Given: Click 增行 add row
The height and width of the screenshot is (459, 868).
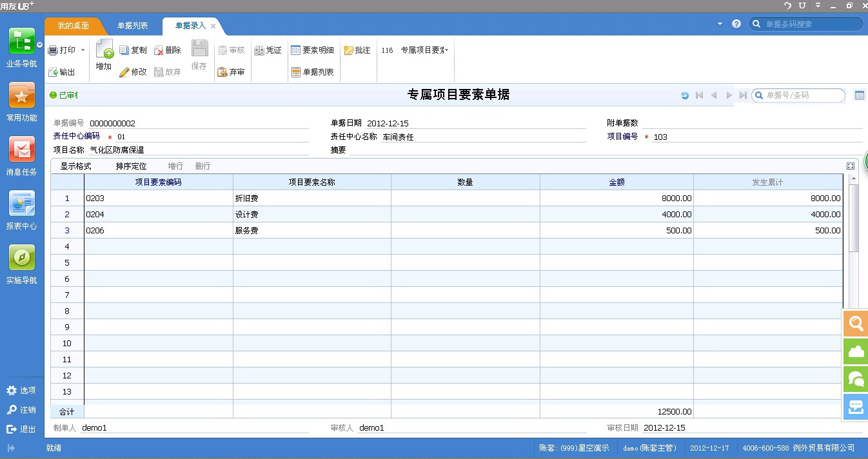Looking at the screenshot, I should (x=175, y=166).
